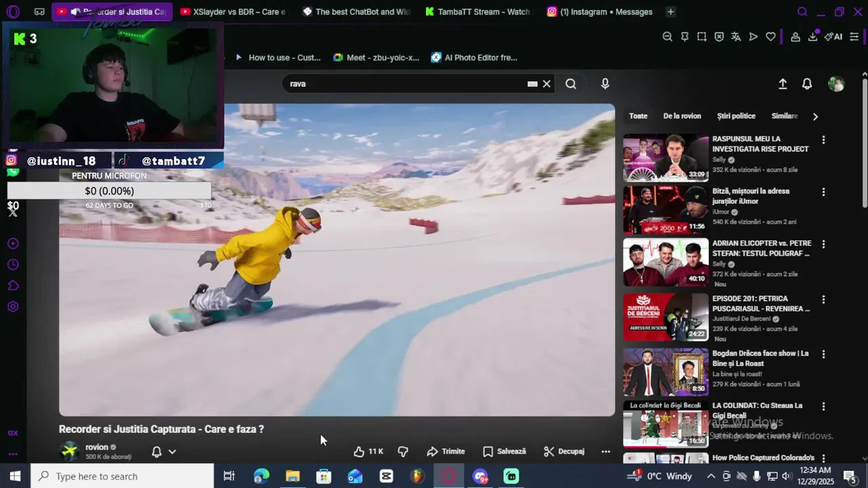Expand the notification chevron next to bell

point(172,451)
